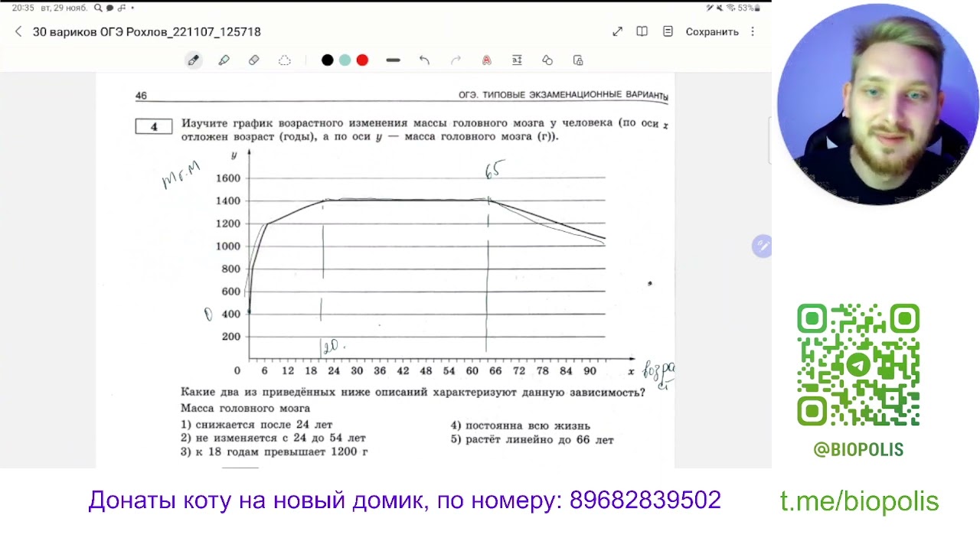This screenshot has height=551, width=980.
Task: Open the pen thickness line setting
Action: point(394,60)
